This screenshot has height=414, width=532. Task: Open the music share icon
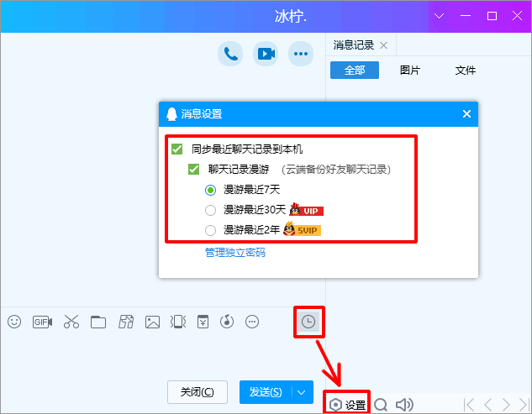(227, 322)
